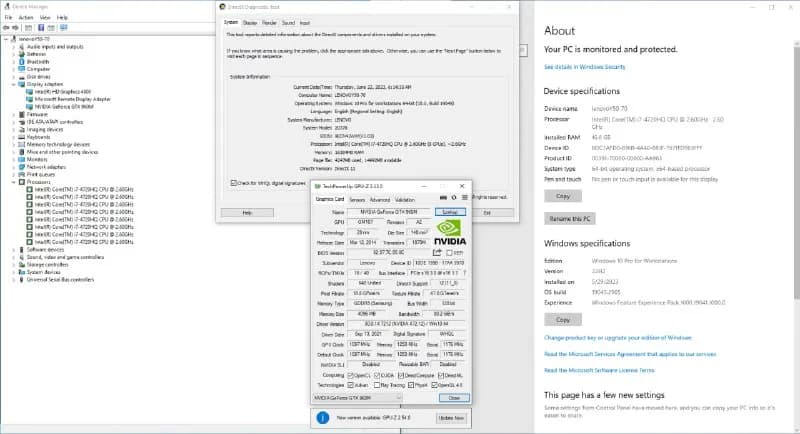Viewport: 800px width, 434px height.
Task: Expand the System devices arrow
Action: point(14,272)
